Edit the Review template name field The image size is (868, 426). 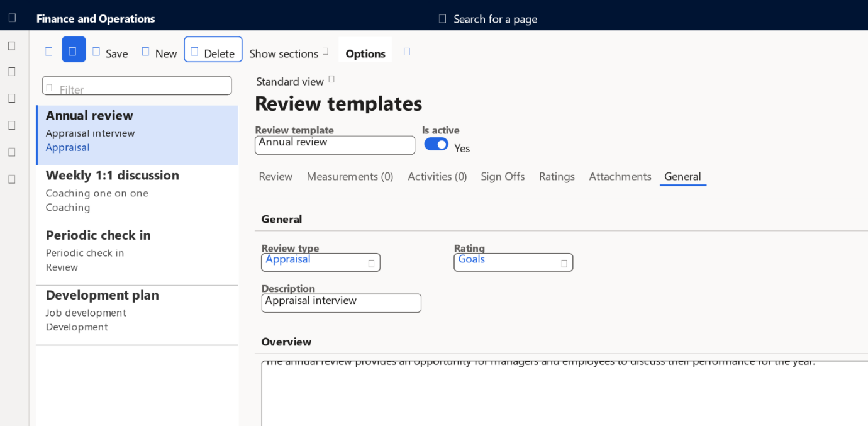point(335,145)
